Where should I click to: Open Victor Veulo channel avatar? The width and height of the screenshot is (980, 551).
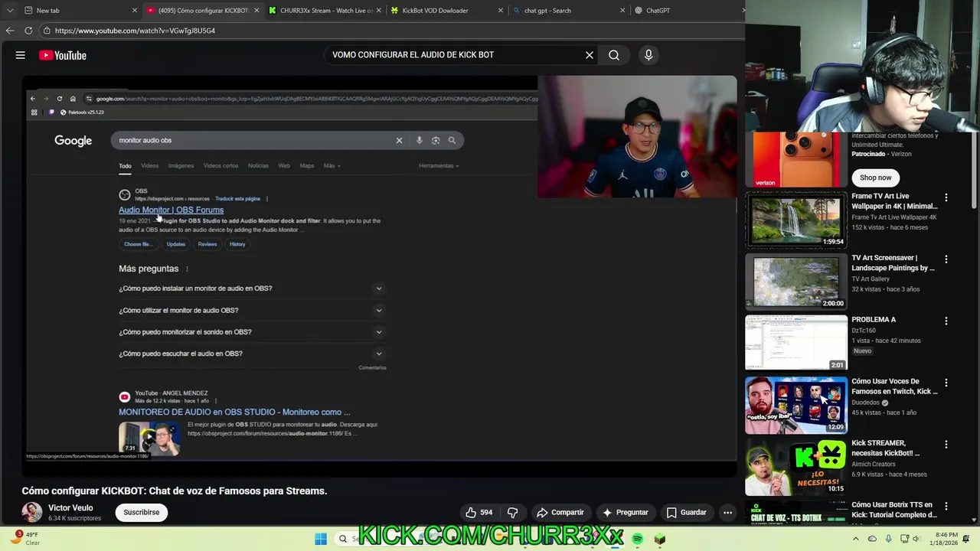[x=32, y=512]
